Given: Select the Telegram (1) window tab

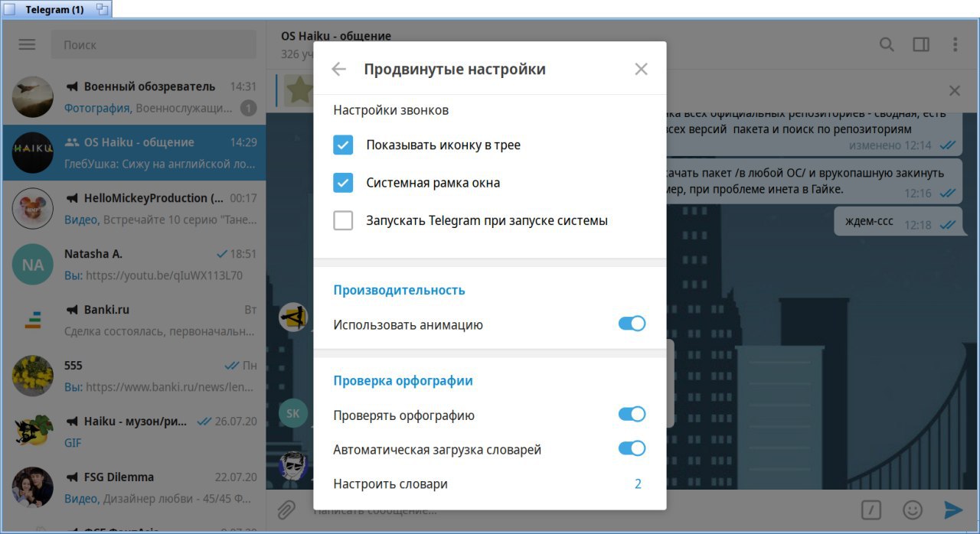Looking at the screenshot, I should pos(54,9).
